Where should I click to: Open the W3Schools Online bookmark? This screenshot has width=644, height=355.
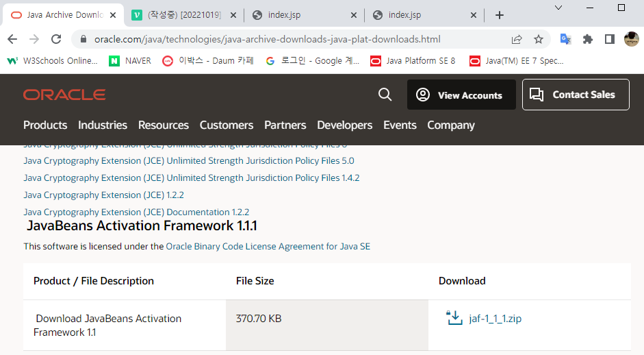tap(53, 61)
